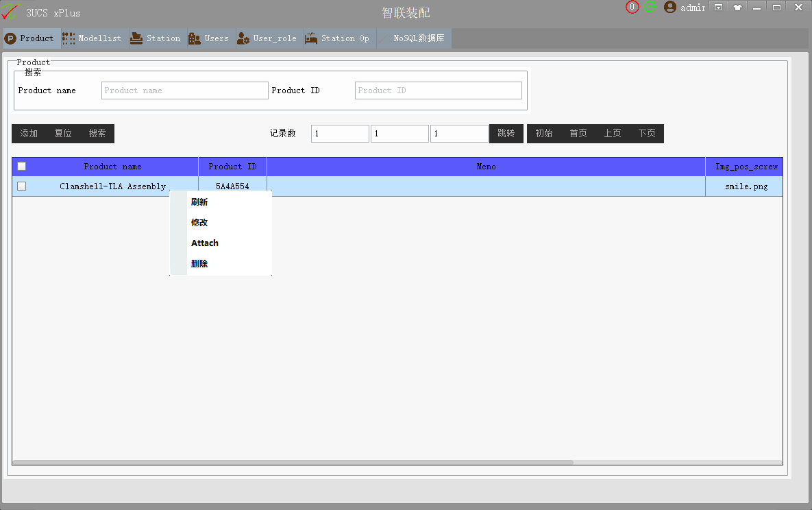Toggle the select-all checkbox in table header
The image size is (812, 510).
[22, 167]
